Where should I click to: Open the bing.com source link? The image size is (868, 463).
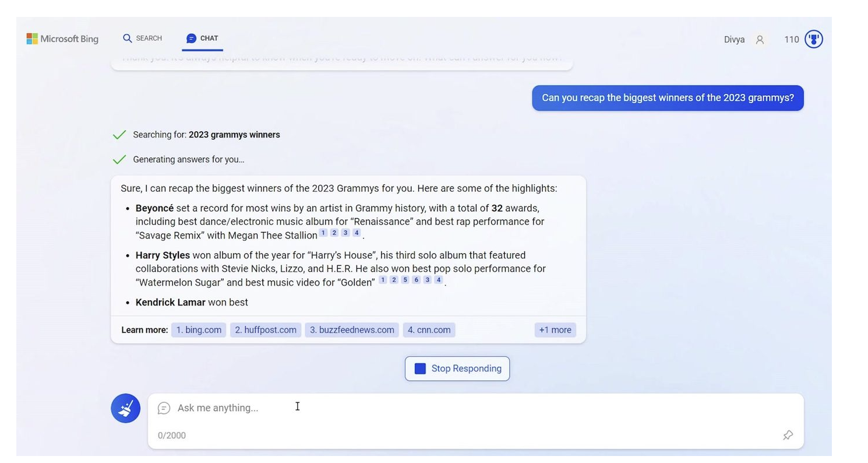(199, 330)
